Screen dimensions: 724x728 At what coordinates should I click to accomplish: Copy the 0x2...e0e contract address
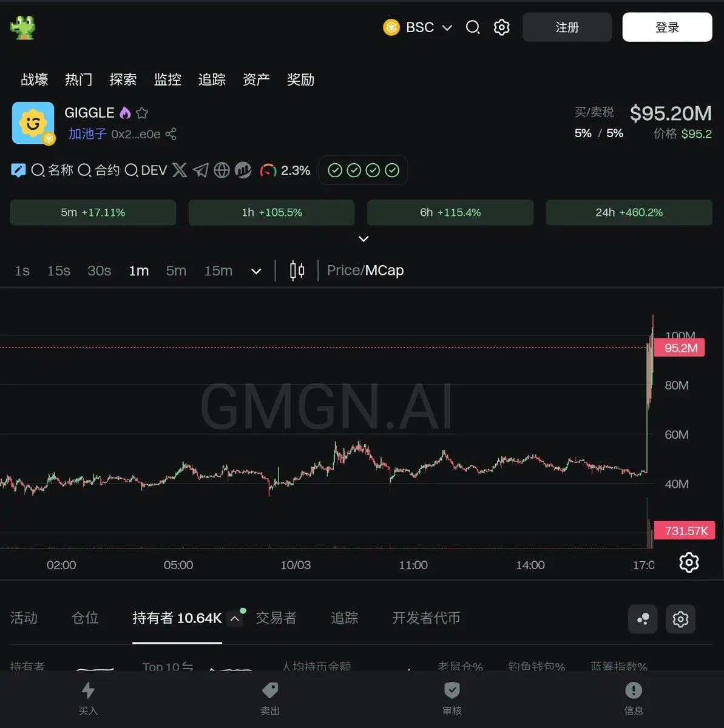(136, 134)
